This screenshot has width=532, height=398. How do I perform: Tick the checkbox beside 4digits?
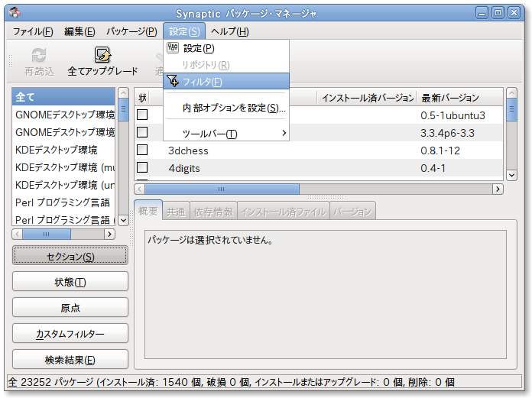click(x=142, y=167)
